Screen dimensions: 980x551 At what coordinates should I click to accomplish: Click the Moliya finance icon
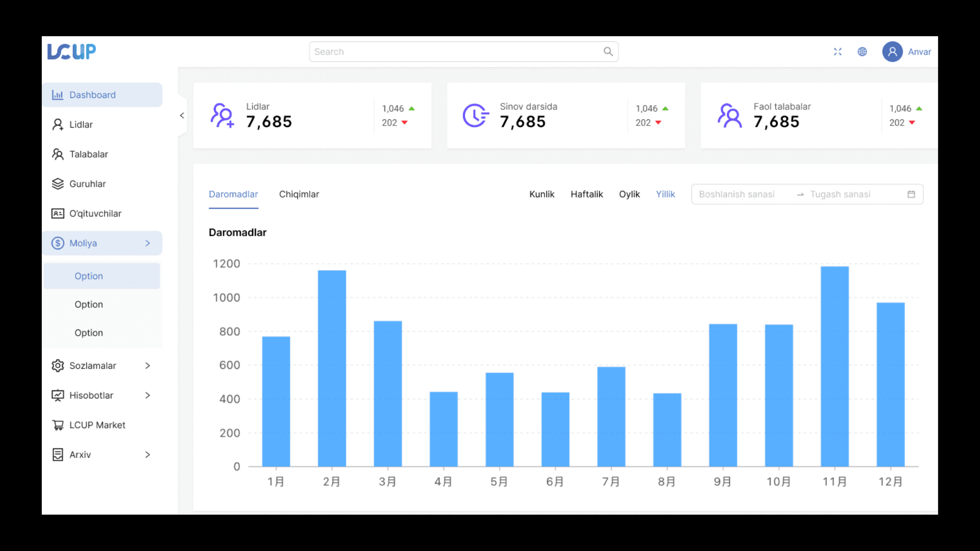point(58,243)
